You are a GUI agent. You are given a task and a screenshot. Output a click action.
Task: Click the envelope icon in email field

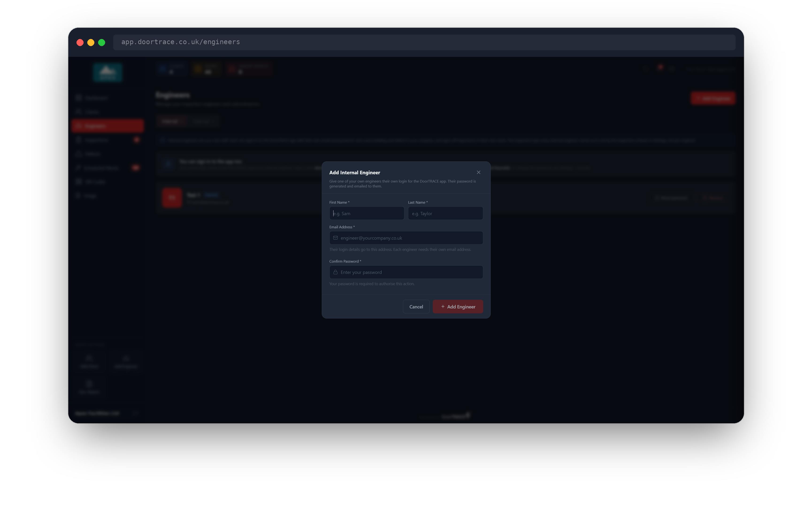(335, 238)
